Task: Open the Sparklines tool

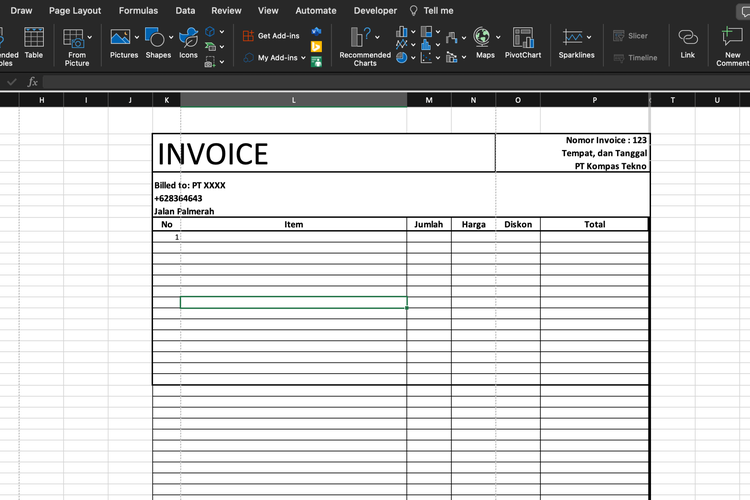Action: coord(576,43)
